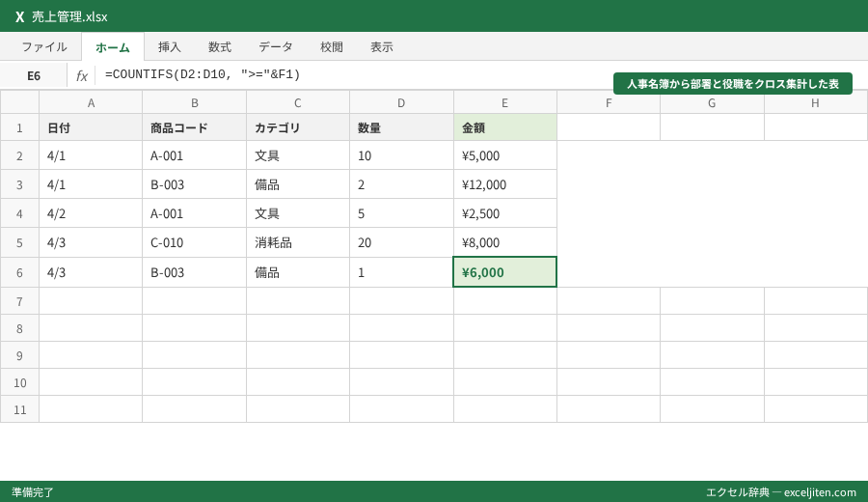Open the 校閲 tab
Screen dimensions: 868x502
(332, 47)
